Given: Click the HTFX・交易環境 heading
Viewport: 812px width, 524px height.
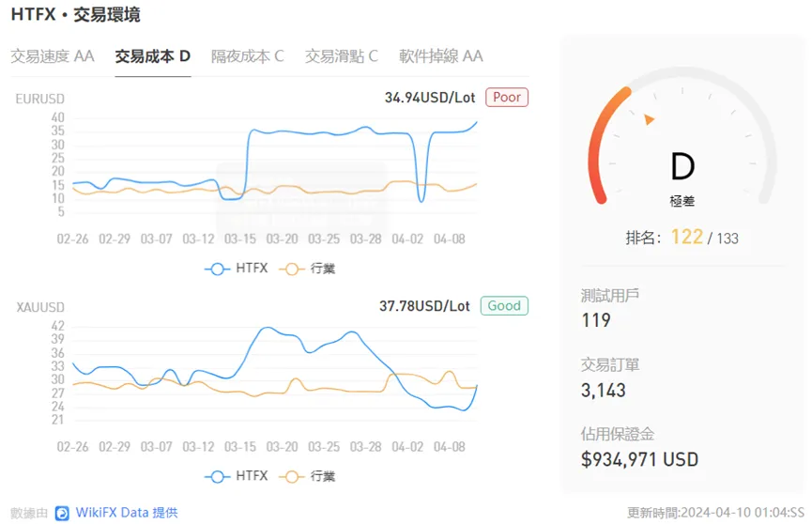Looking at the screenshot, I should [76, 14].
